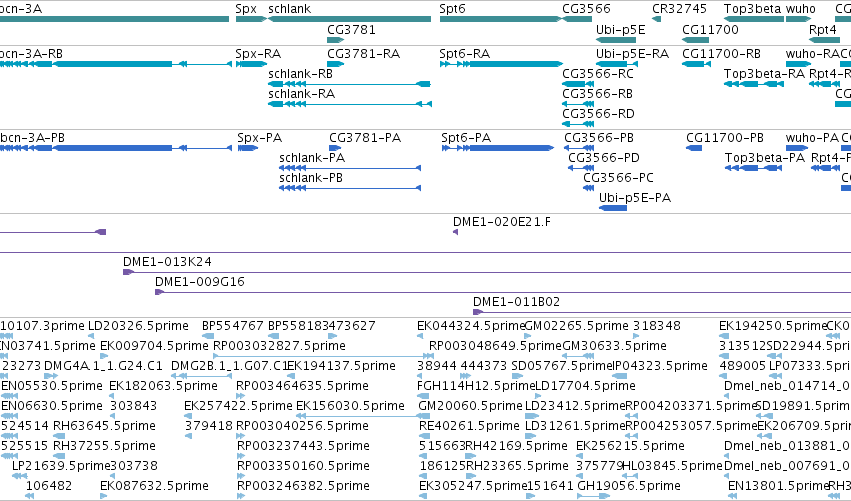Viewport: 851px width, 501px height.
Task: Click the RP003237443.5prime EST label
Action: [x=303, y=446]
